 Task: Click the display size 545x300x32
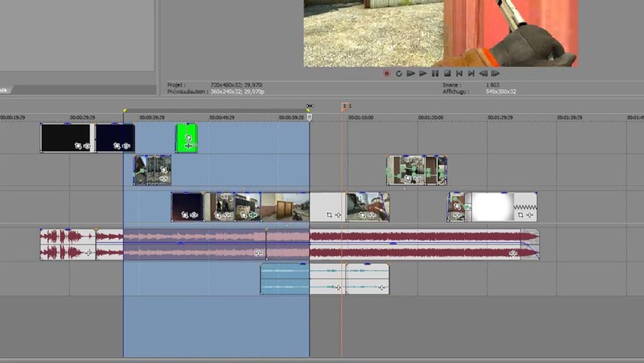(x=500, y=92)
